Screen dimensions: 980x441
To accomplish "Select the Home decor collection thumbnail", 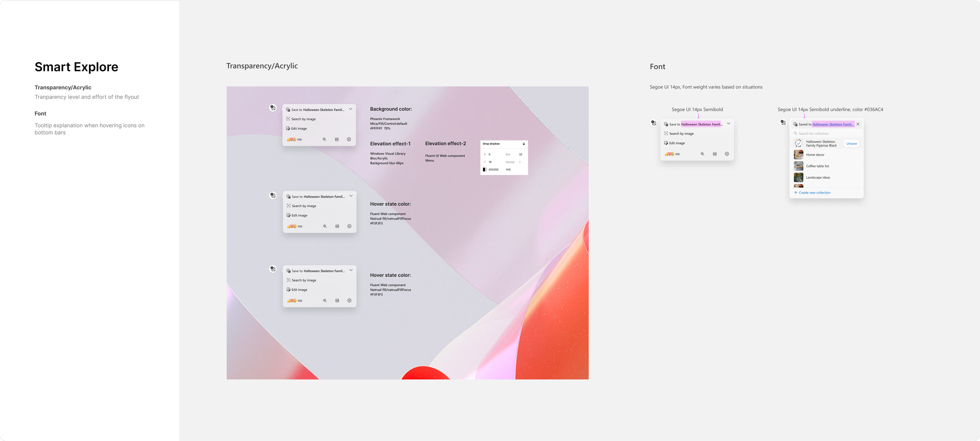I will [798, 155].
